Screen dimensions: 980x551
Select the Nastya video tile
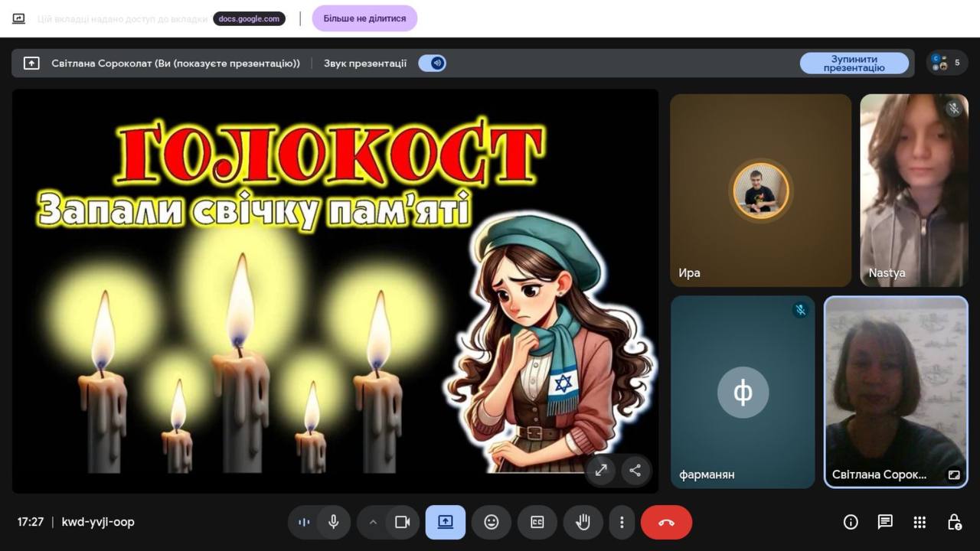click(x=913, y=190)
